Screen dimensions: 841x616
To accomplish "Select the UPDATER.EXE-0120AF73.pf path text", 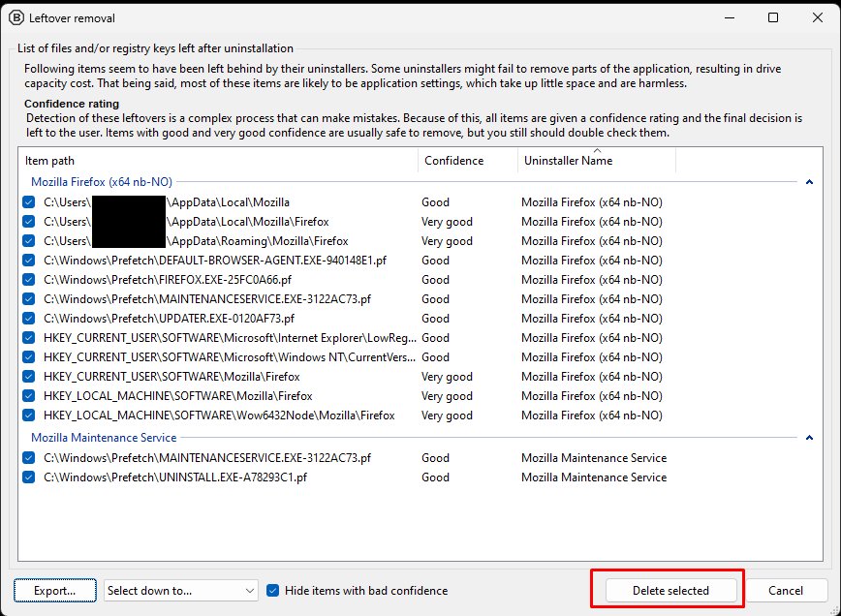I will coord(169,319).
